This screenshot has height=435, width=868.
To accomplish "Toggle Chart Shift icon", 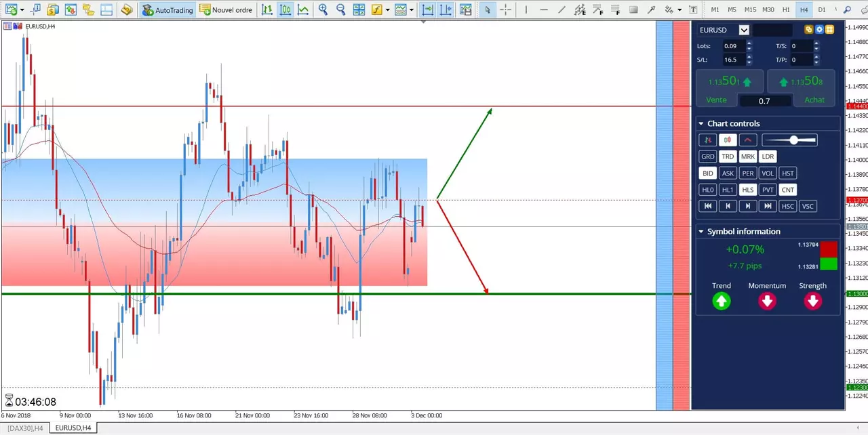I will click(x=446, y=9).
